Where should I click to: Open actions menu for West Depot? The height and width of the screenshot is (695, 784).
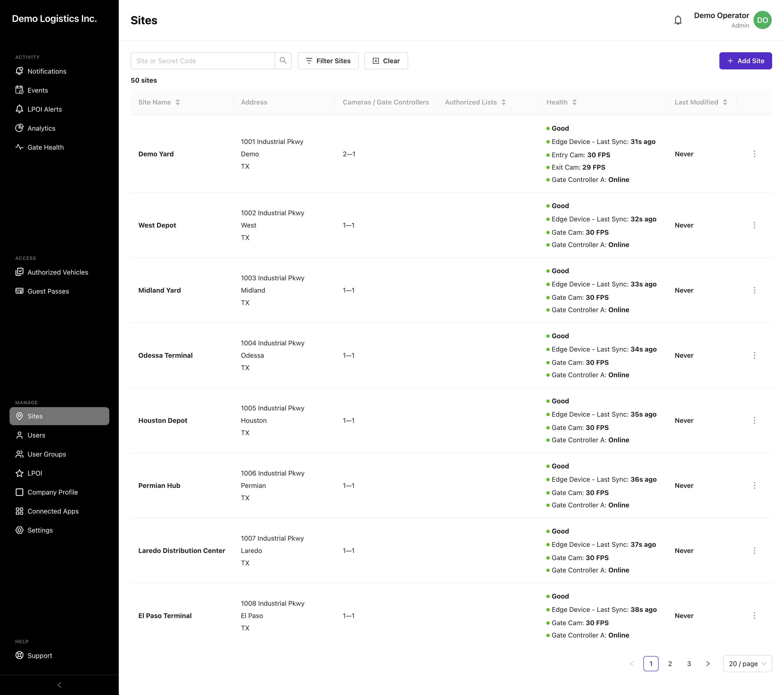tap(754, 225)
